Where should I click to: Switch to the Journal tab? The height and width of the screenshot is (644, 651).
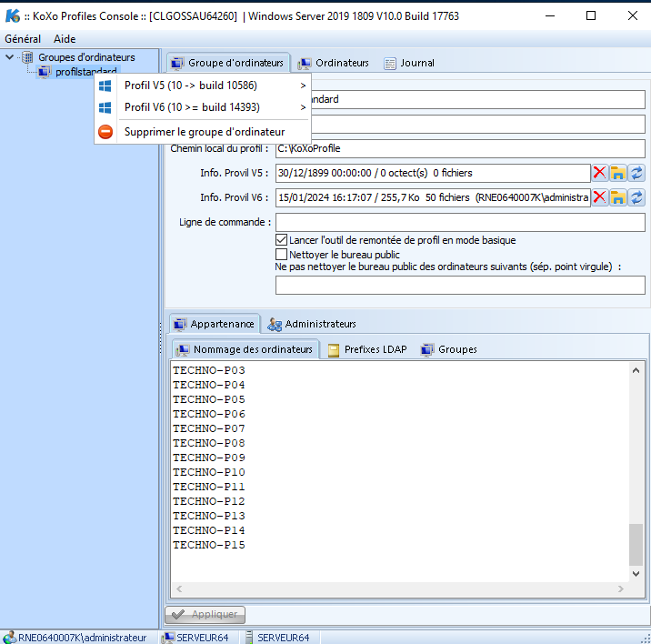click(409, 63)
